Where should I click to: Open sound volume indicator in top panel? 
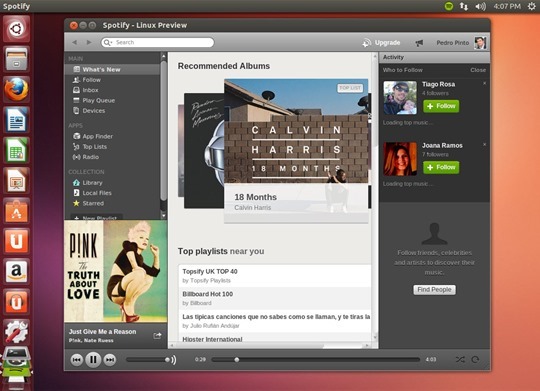pyautogui.click(x=481, y=6)
